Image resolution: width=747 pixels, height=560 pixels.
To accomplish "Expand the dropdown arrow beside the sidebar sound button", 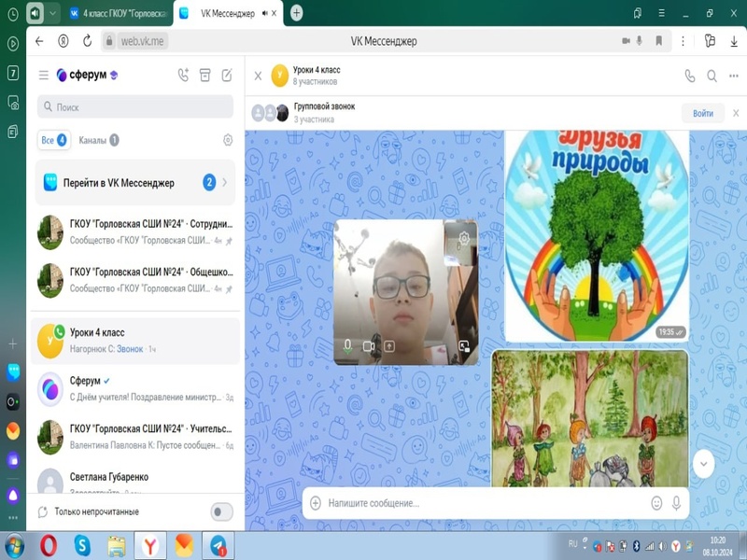I will (52, 13).
